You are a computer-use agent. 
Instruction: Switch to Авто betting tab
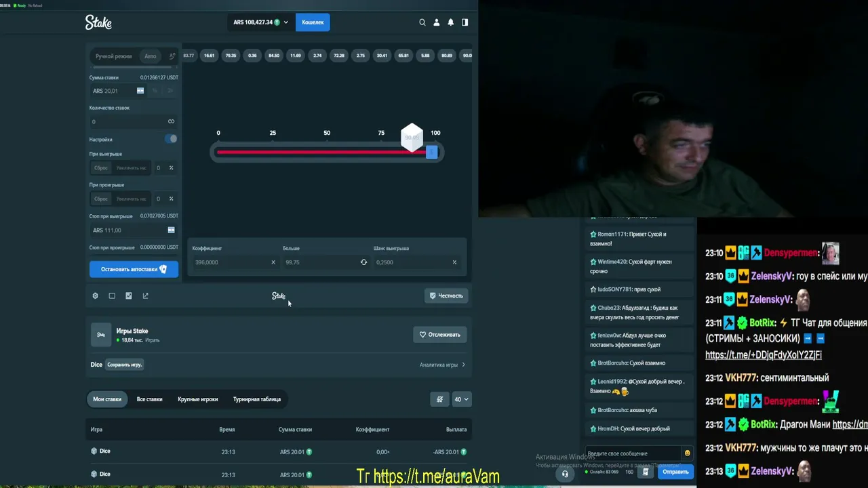[x=151, y=56]
